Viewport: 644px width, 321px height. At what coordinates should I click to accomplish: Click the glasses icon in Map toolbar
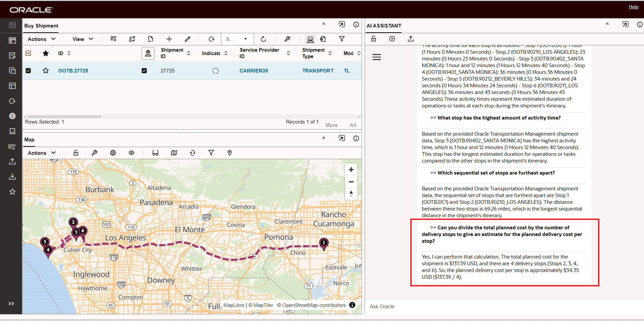[155, 153]
